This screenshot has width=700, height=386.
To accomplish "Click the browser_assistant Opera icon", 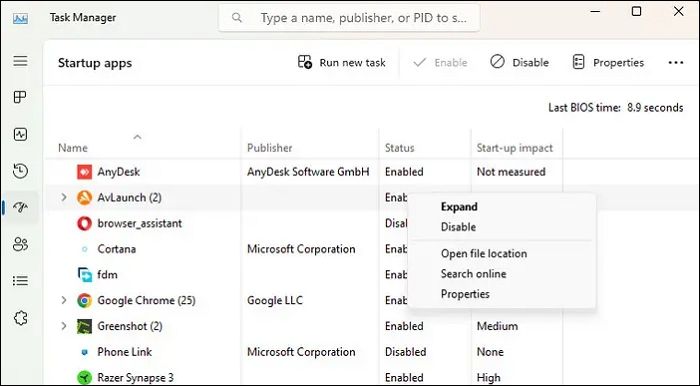I will [84, 223].
